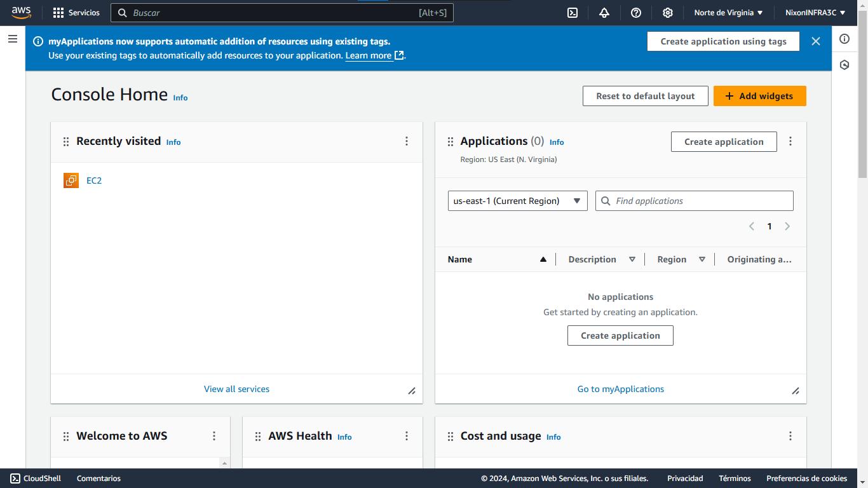The height and width of the screenshot is (488, 868).
Task: Toggle the left hamburger navigation menu
Action: pos(13,39)
